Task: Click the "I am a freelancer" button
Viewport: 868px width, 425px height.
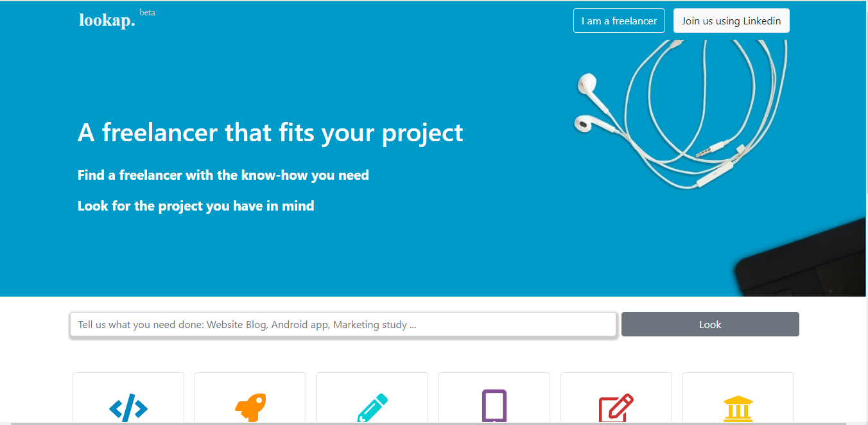Action: 619,21
